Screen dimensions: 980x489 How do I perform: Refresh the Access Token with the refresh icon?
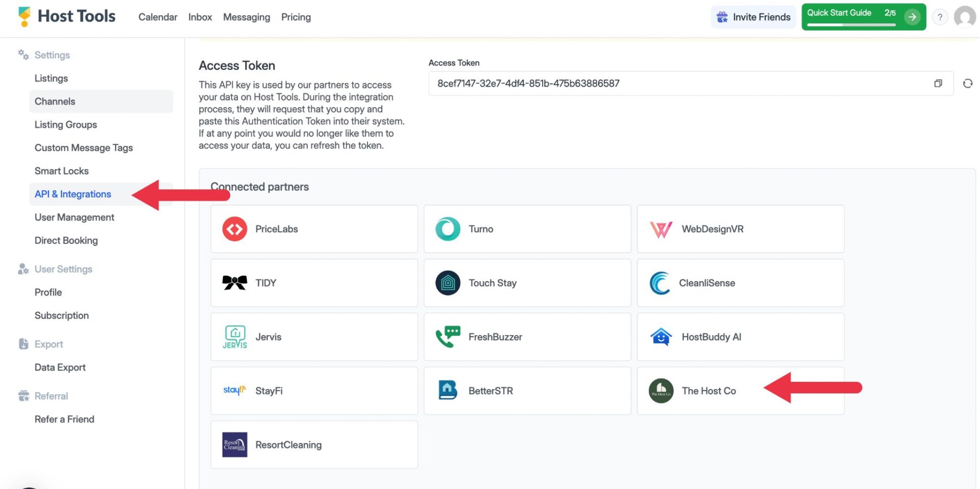point(968,83)
